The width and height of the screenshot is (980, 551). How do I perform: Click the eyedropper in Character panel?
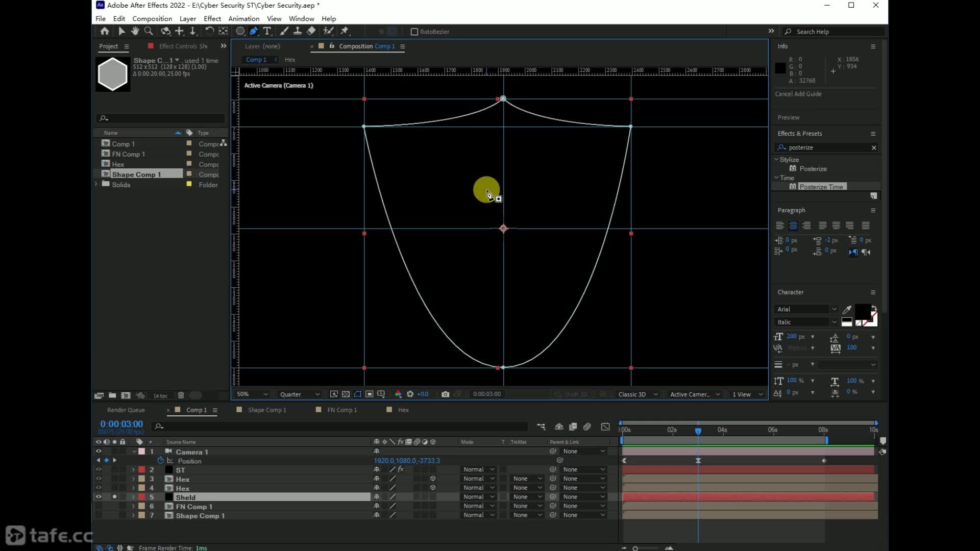847,309
